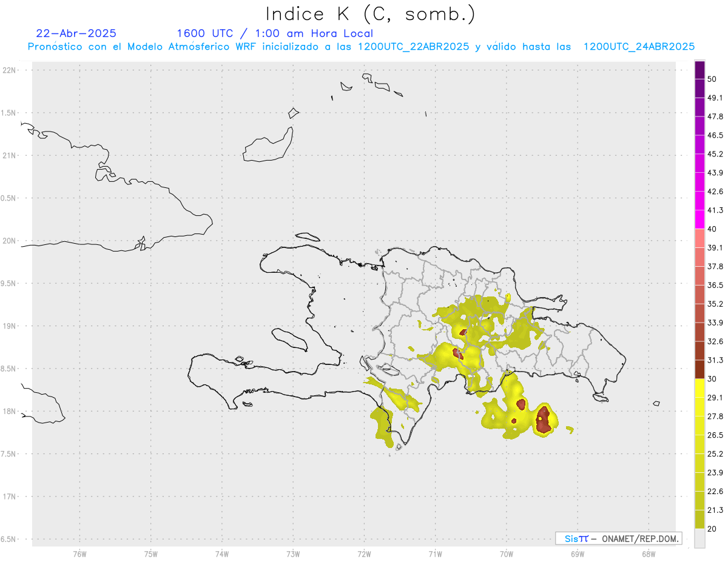Click the "21N" latitude label
Image resolution: width=728 pixels, height=562 pixels.
coord(10,155)
